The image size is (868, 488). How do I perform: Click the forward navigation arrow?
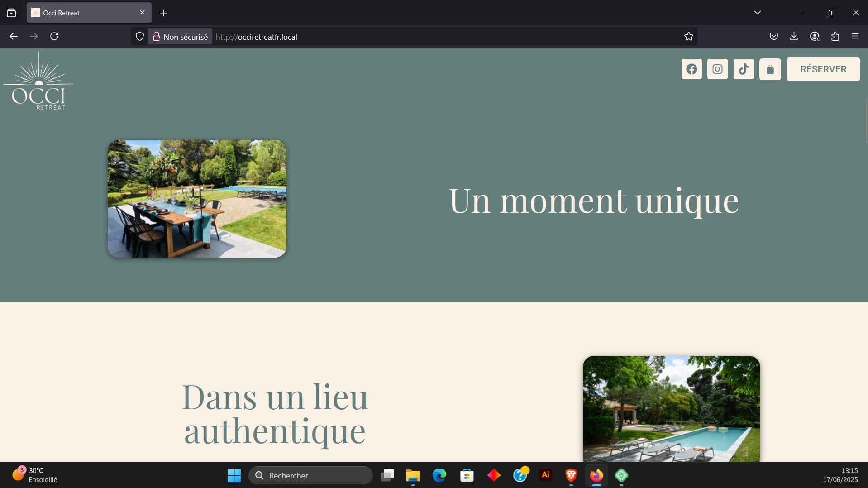point(34,37)
